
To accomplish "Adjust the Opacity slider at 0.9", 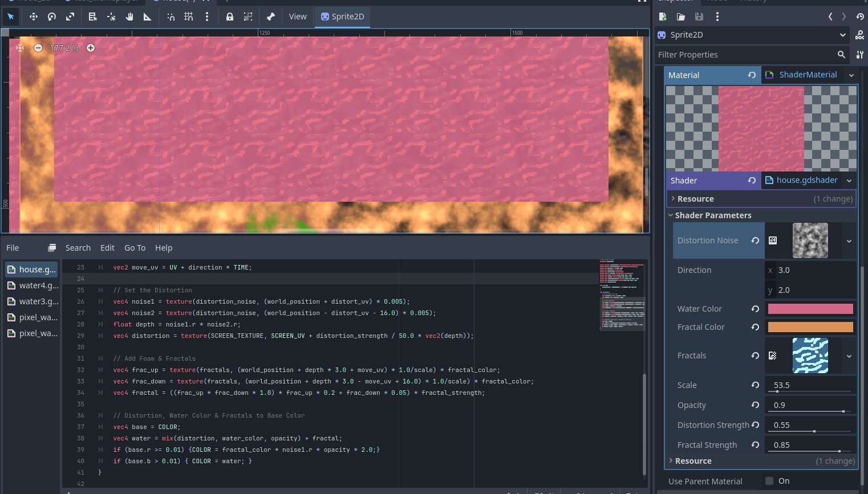I will click(x=810, y=406).
